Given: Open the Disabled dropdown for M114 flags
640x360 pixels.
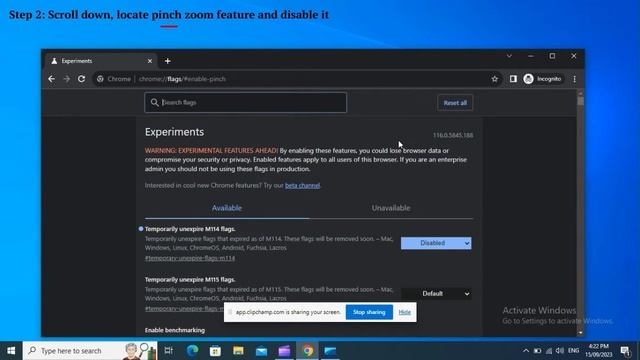Looking at the screenshot, I should (x=436, y=243).
